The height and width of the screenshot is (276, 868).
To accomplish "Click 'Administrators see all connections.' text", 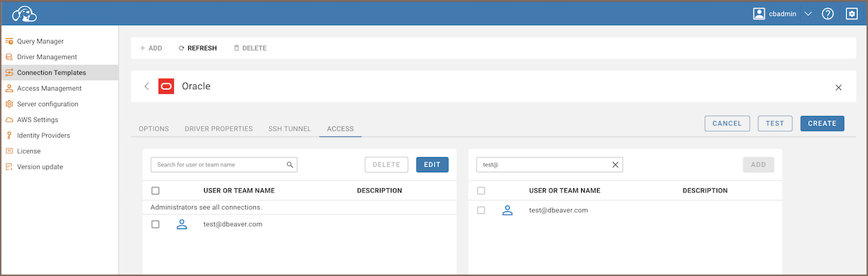I will [x=206, y=208].
